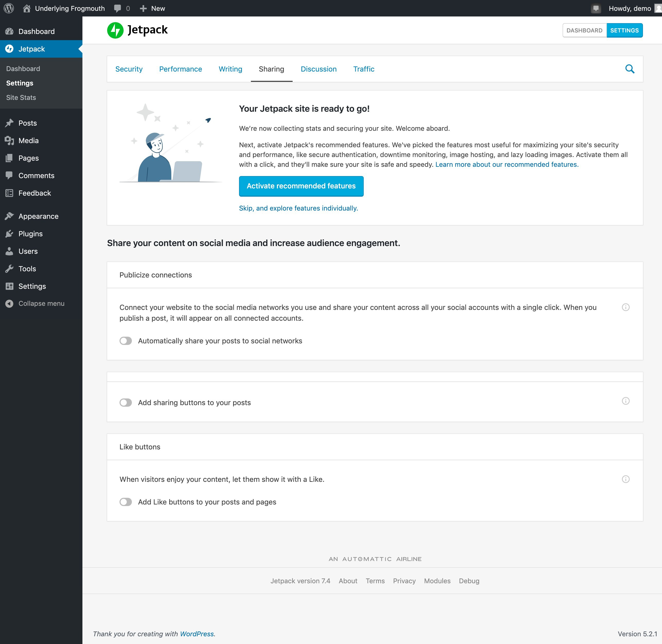Click the Settings sliders icon in the sidebar
Screen dimensions: 662x644
coord(10,286)
